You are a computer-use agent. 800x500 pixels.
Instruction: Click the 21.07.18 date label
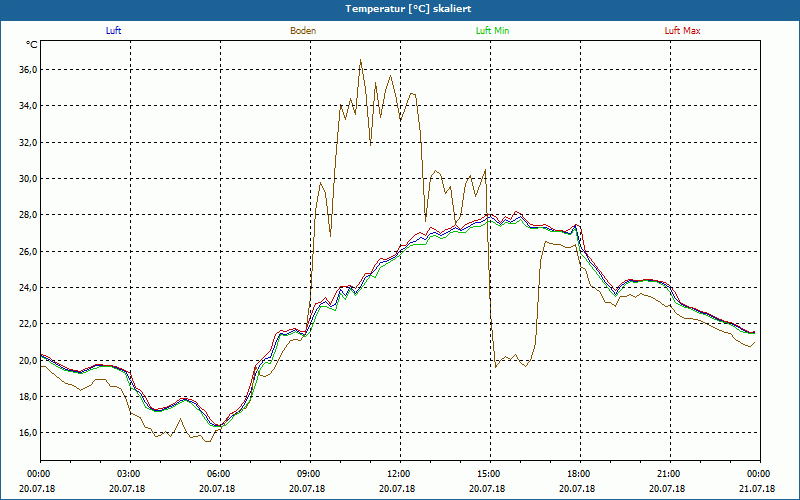(757, 488)
